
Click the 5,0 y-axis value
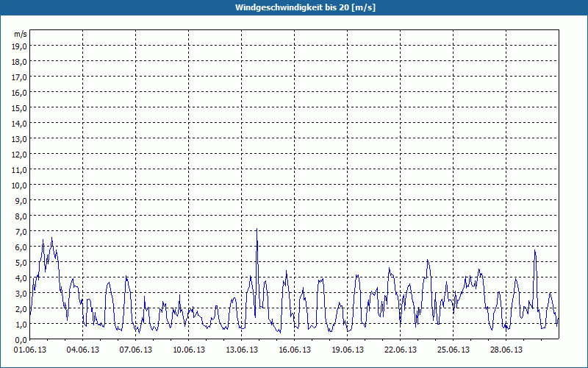click(21, 263)
